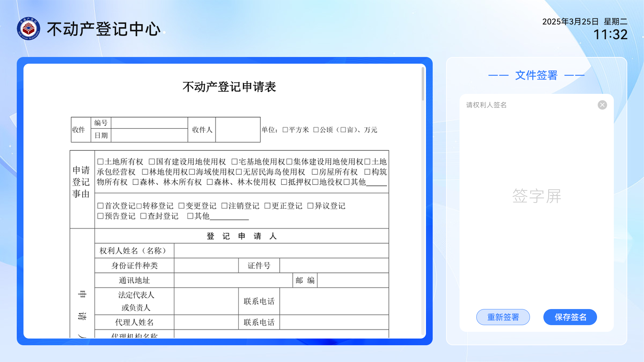The height and width of the screenshot is (362, 644).
Task: Click the 登记申请人 section header
Action: coord(241,236)
